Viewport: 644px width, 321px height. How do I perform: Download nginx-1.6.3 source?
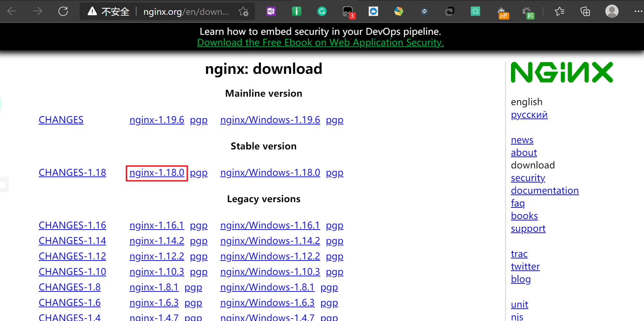[x=154, y=303]
